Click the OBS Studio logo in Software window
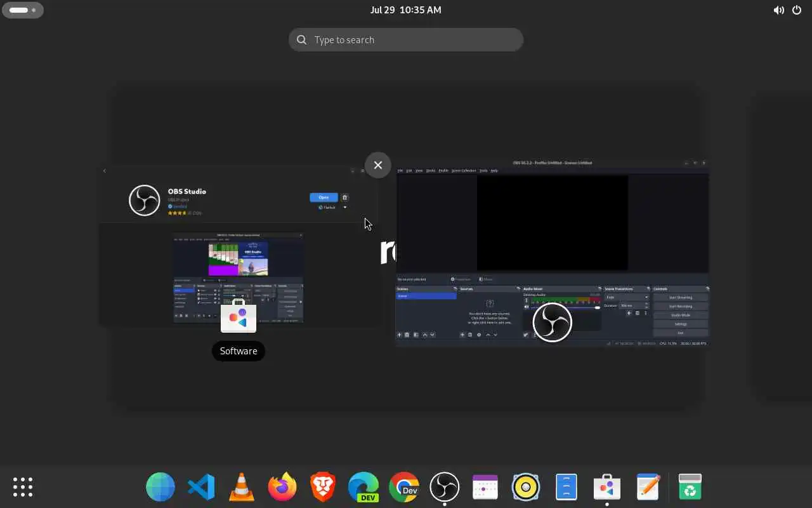 [145, 201]
